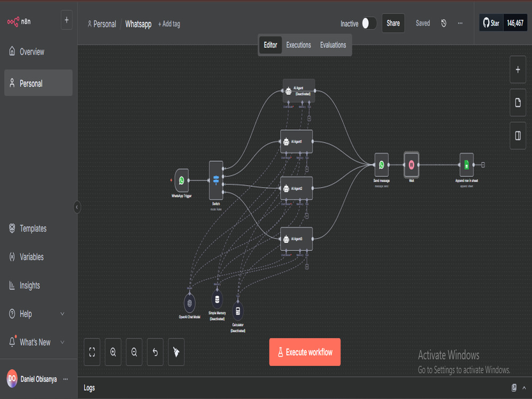This screenshot has width=532, height=399.
Task: Select the Send message WhatsApp node
Action: [x=381, y=165]
